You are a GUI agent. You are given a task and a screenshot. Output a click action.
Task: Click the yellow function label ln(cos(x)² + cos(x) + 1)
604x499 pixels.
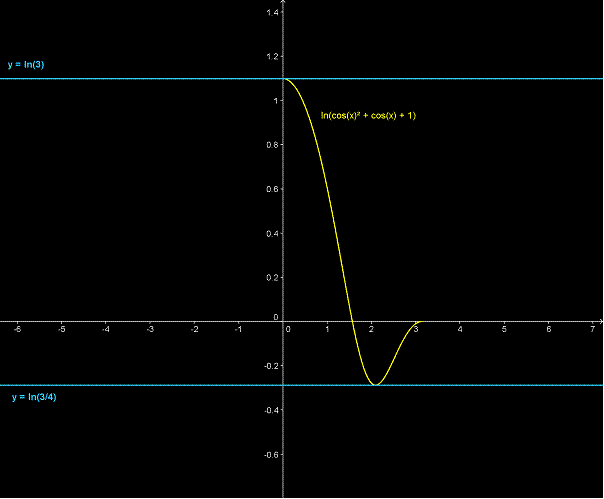click(368, 116)
